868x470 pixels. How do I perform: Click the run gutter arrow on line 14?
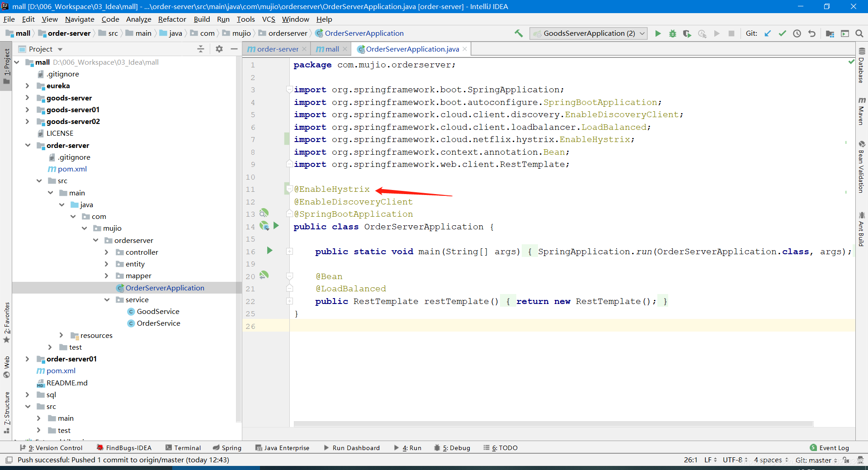276,225
